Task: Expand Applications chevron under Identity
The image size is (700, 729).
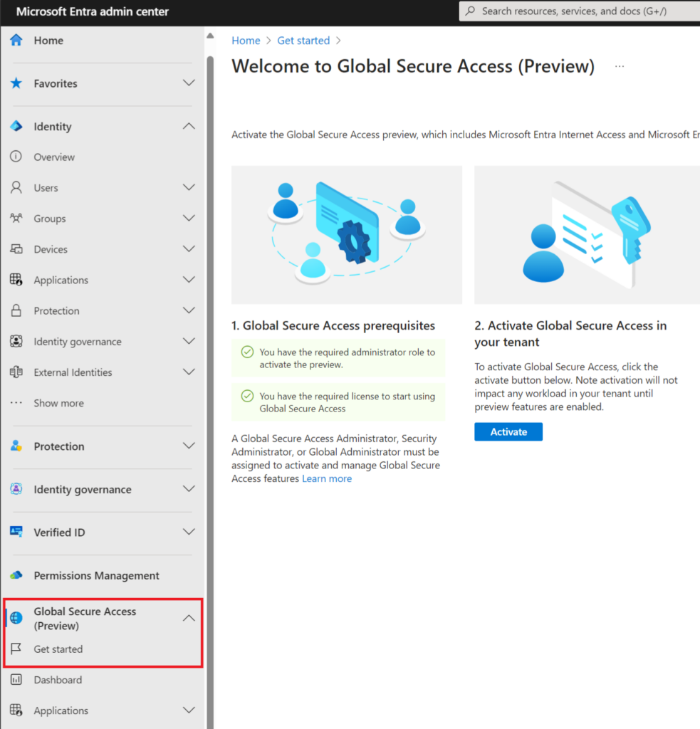Action: 189,279
